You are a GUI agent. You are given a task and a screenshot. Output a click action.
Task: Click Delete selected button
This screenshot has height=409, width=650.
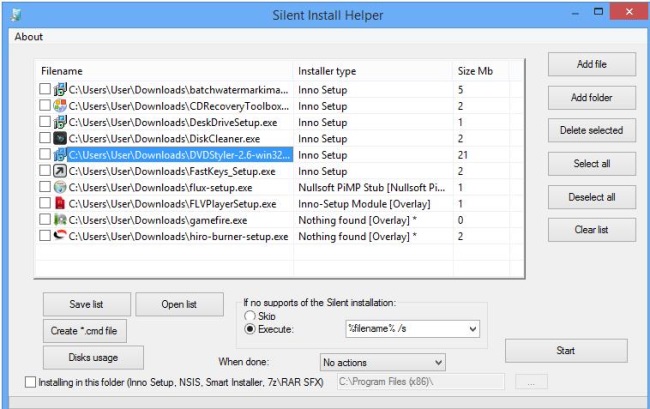tap(592, 130)
